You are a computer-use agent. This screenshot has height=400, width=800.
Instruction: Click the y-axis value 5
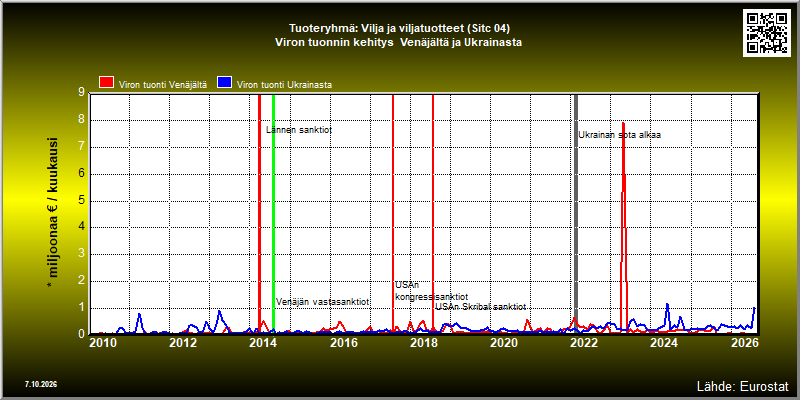[x=81, y=201]
